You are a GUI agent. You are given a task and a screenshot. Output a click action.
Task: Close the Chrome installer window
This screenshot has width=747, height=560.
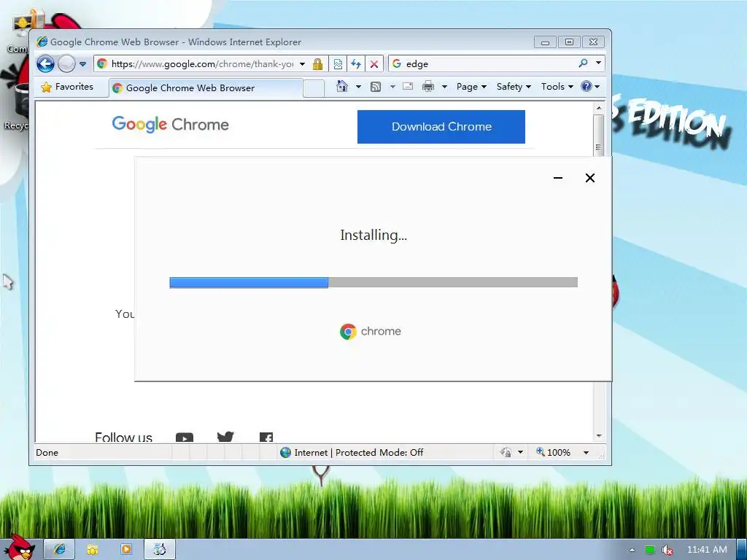(x=589, y=178)
